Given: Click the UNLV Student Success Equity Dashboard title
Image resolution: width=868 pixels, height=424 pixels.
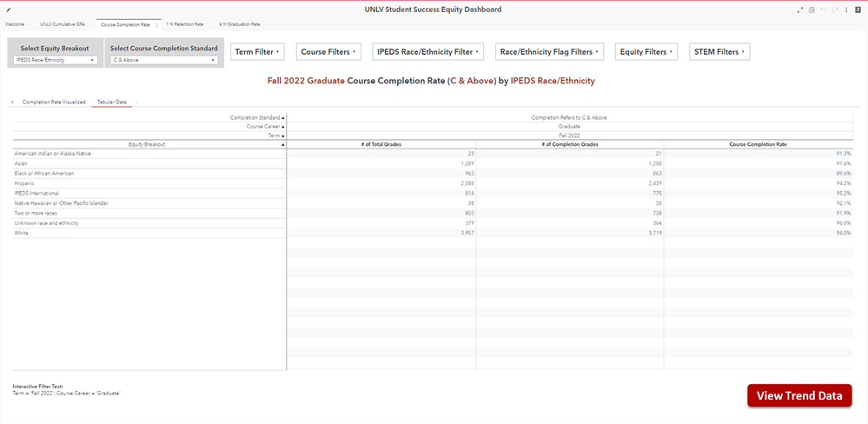Looking at the screenshot, I should [x=434, y=10].
